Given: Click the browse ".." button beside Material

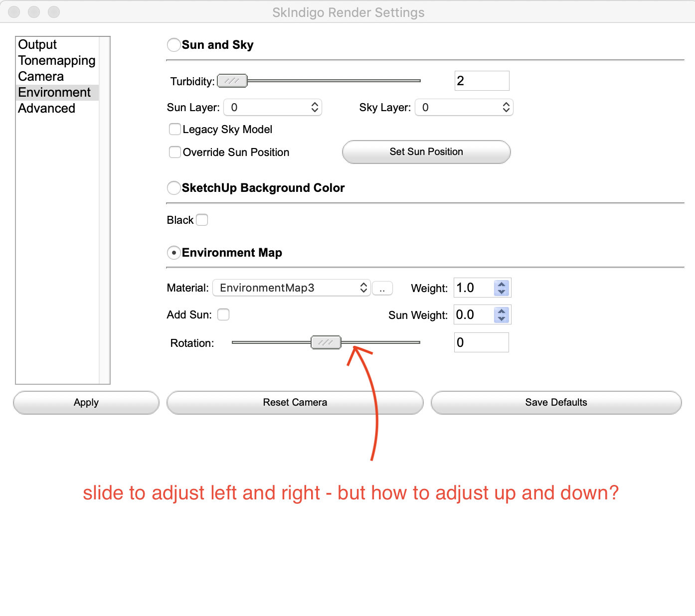Looking at the screenshot, I should 382,289.
